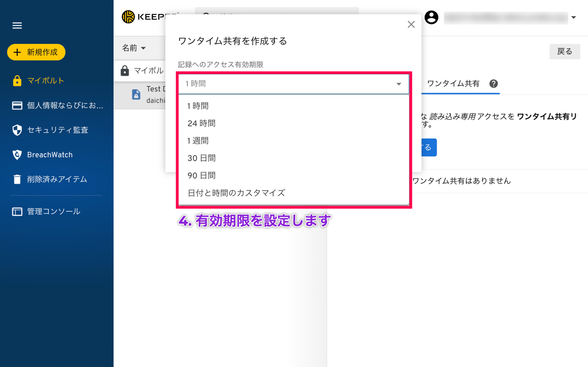Expand the 名前 sort dropdown
The width and height of the screenshot is (588, 367).
tap(133, 48)
